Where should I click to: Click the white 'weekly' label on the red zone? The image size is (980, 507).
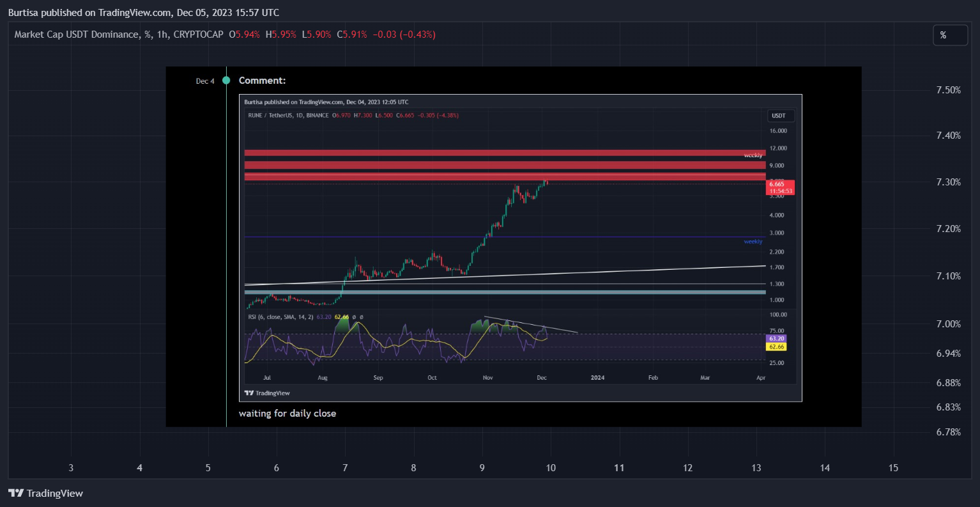click(753, 155)
